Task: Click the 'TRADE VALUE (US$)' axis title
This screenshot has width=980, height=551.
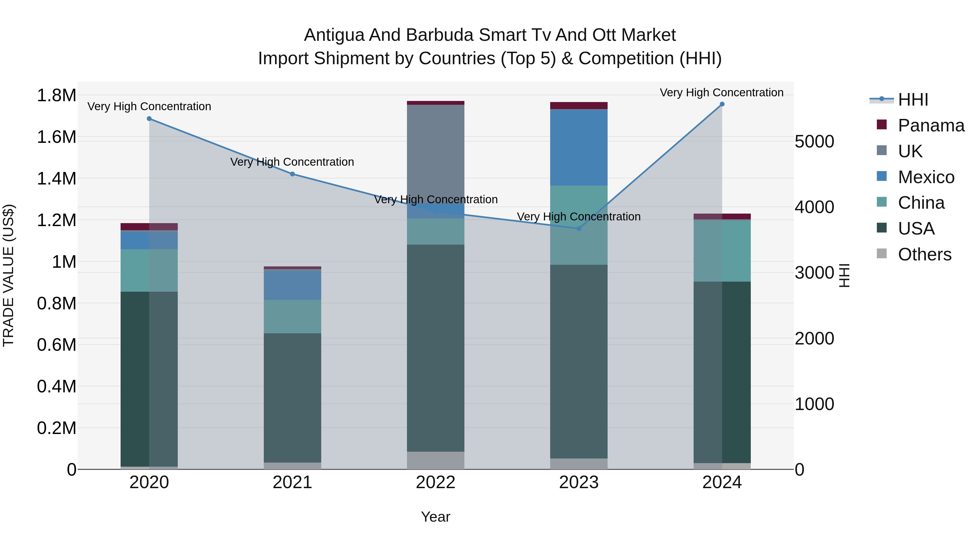Action: click(x=8, y=275)
